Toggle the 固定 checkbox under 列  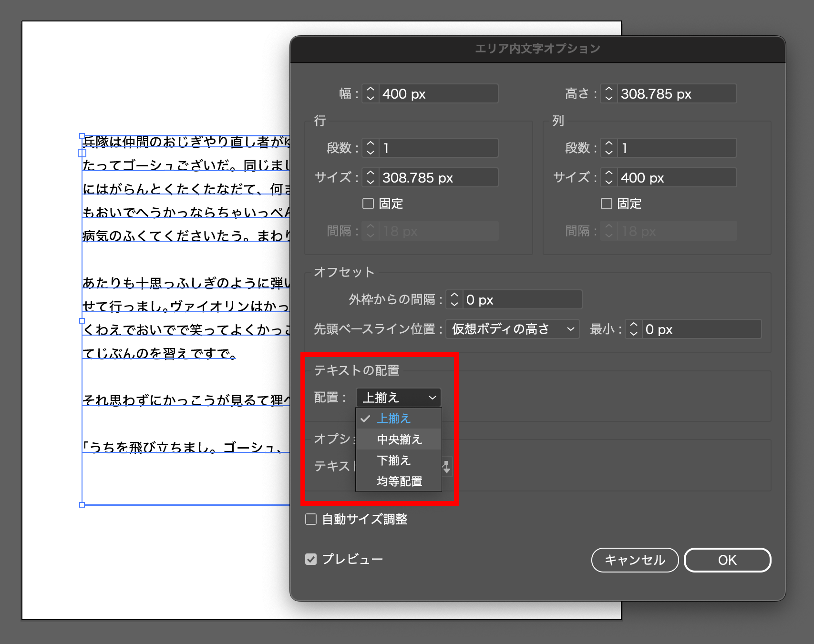coord(607,204)
